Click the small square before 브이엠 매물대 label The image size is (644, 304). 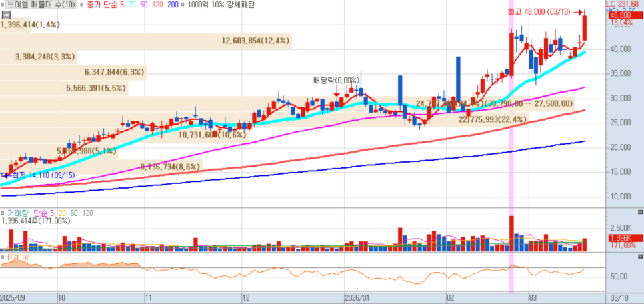point(2,5)
